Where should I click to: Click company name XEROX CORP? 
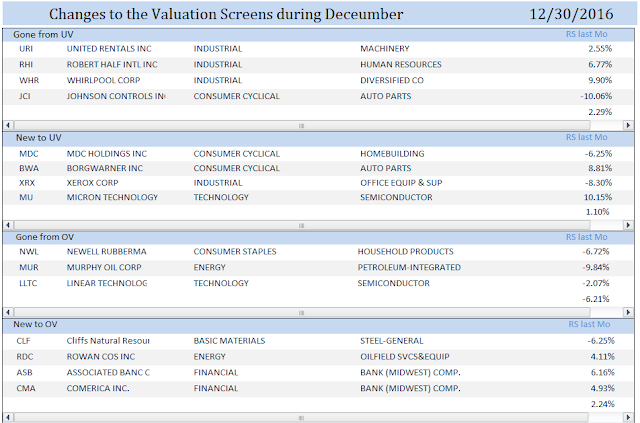tap(92, 183)
